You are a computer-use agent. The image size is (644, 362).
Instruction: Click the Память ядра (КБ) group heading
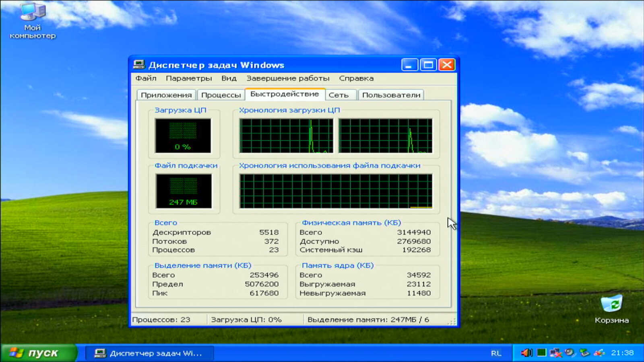click(x=338, y=265)
